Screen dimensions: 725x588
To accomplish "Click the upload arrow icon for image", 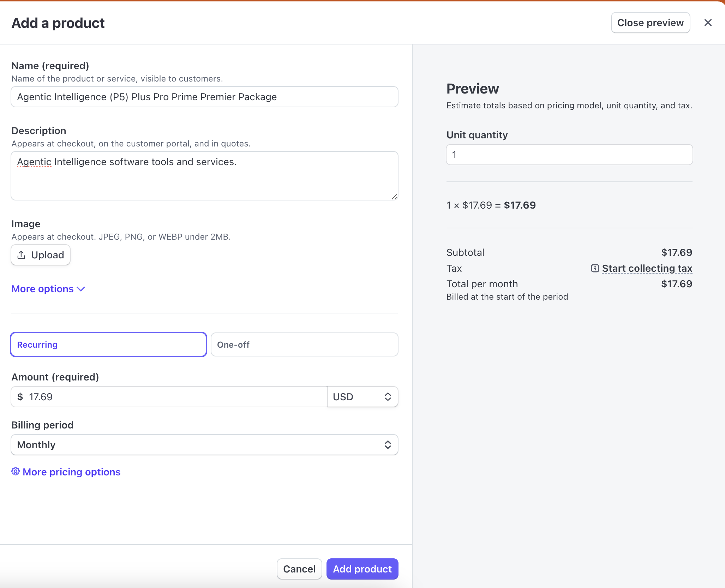I will pyautogui.click(x=21, y=254).
